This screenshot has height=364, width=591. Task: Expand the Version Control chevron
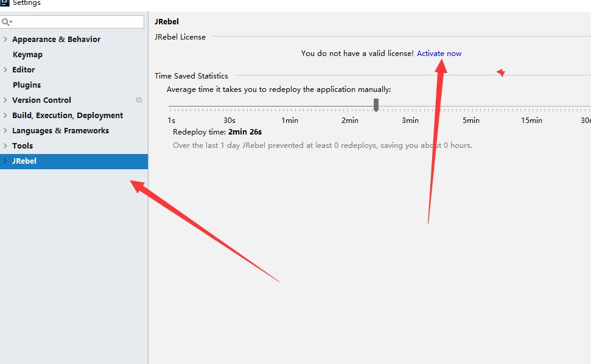5,100
